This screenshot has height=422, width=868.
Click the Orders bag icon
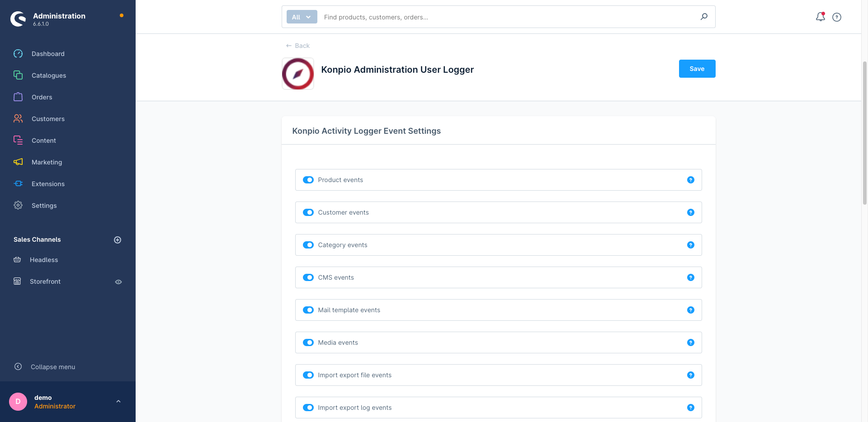tap(18, 97)
